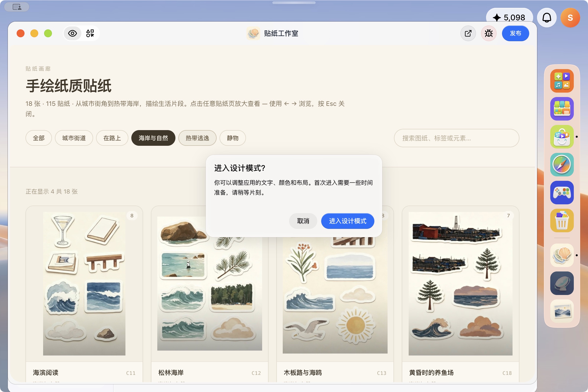This screenshot has width=588, height=392.
Task: Open green app store bag icon
Action: pos(562,137)
